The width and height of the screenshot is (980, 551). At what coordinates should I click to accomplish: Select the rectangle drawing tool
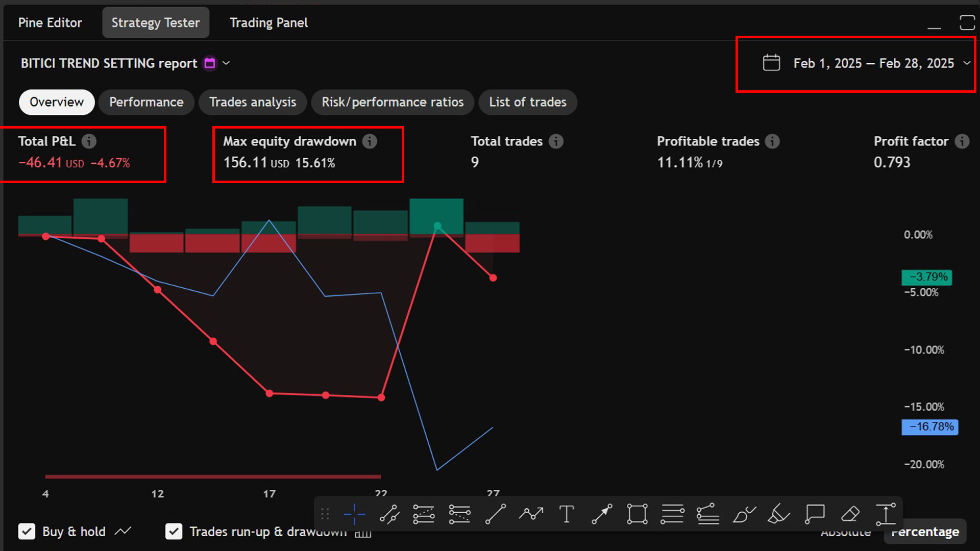pyautogui.click(x=637, y=514)
